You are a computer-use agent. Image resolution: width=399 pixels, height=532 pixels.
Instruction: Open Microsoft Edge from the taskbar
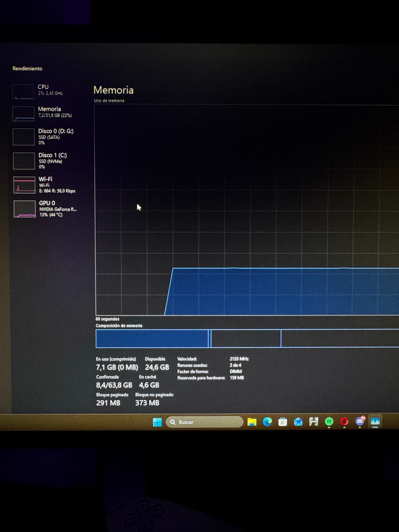click(x=267, y=422)
